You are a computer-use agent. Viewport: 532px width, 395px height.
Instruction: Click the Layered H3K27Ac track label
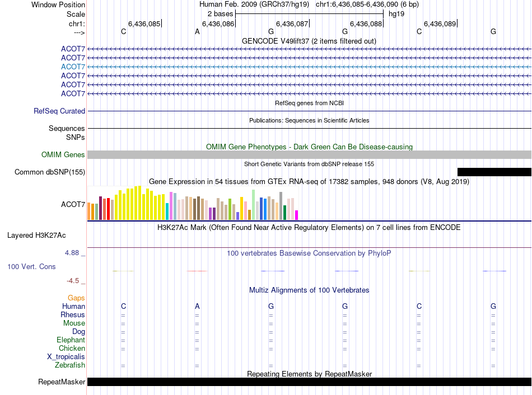tap(36, 236)
